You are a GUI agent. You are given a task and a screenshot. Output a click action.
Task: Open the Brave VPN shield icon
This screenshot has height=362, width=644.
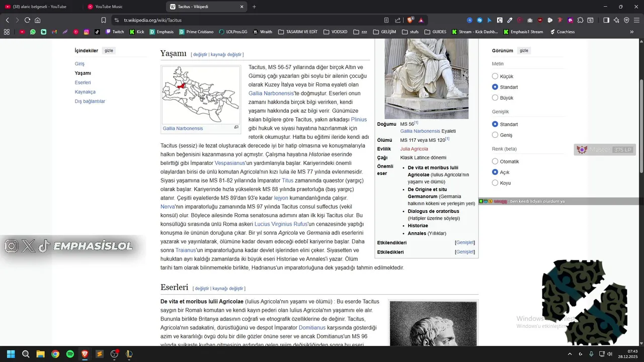pos(626,20)
